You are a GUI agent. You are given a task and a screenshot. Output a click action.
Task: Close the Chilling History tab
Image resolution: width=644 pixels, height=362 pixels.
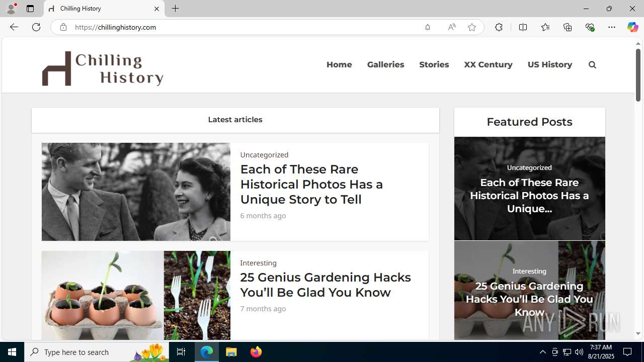(156, 9)
